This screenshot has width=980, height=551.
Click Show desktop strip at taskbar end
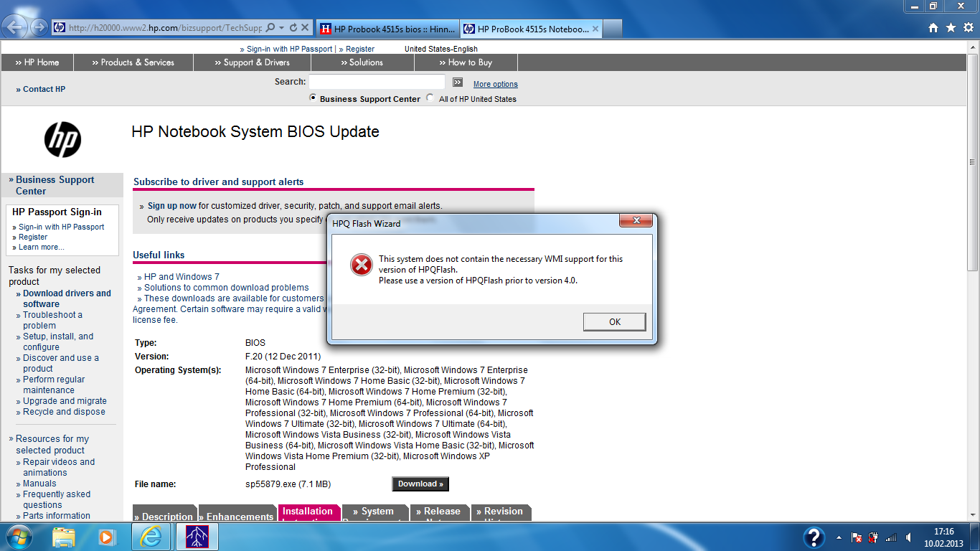[x=974, y=537]
